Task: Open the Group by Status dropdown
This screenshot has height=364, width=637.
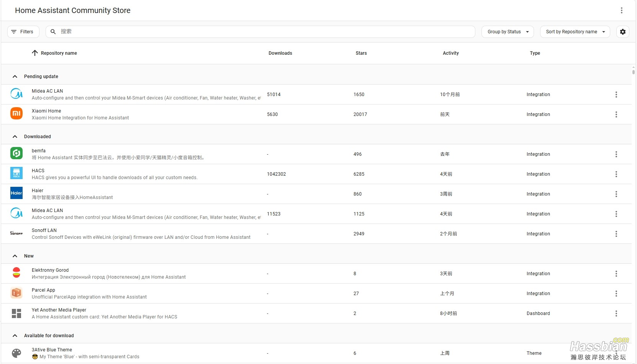Action: 508,32
